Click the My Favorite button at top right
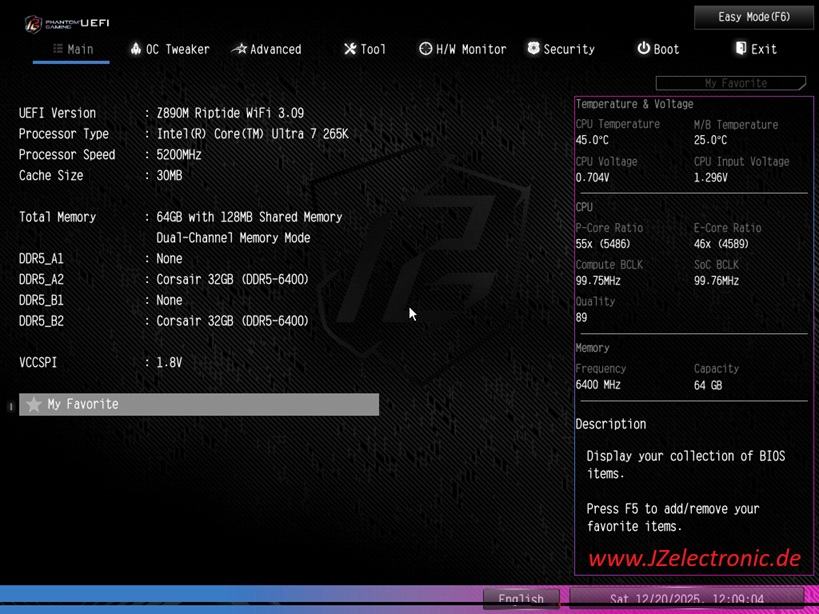This screenshot has width=819, height=614. (731, 83)
